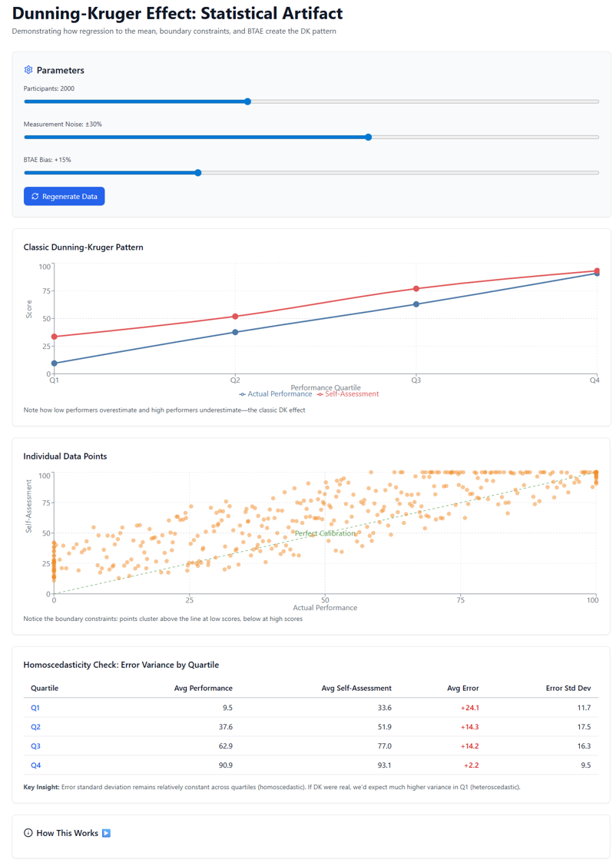Click the refresh icon in Regenerate Data button
The width and height of the screenshot is (616, 863).
tap(35, 197)
